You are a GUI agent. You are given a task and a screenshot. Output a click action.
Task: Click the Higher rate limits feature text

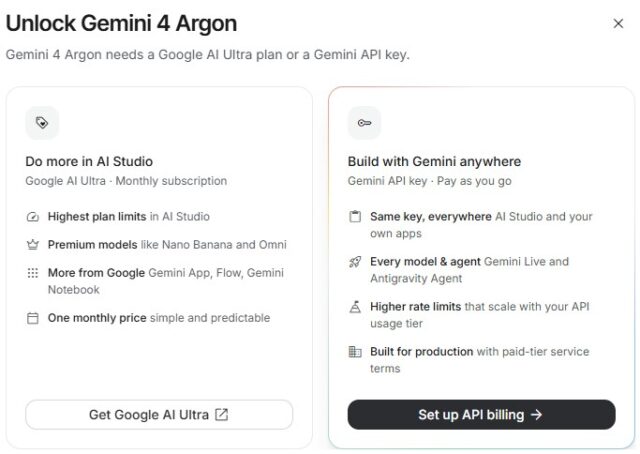click(480, 315)
